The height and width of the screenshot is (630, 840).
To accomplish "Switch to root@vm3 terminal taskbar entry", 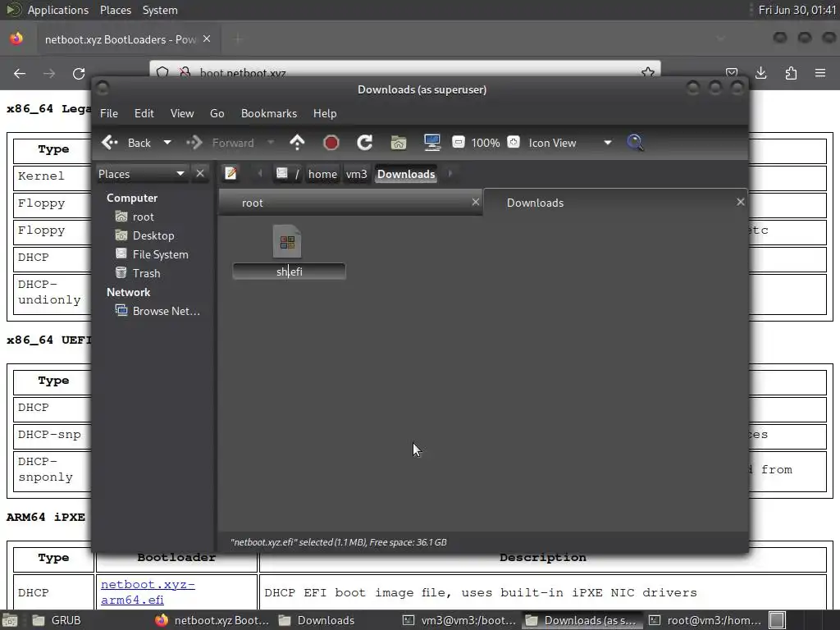I will 705,620.
